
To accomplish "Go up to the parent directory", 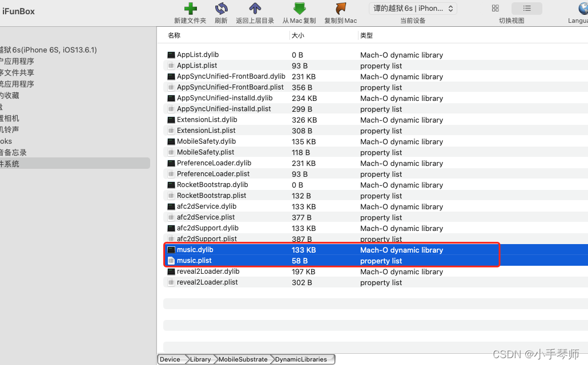I will pyautogui.click(x=255, y=8).
